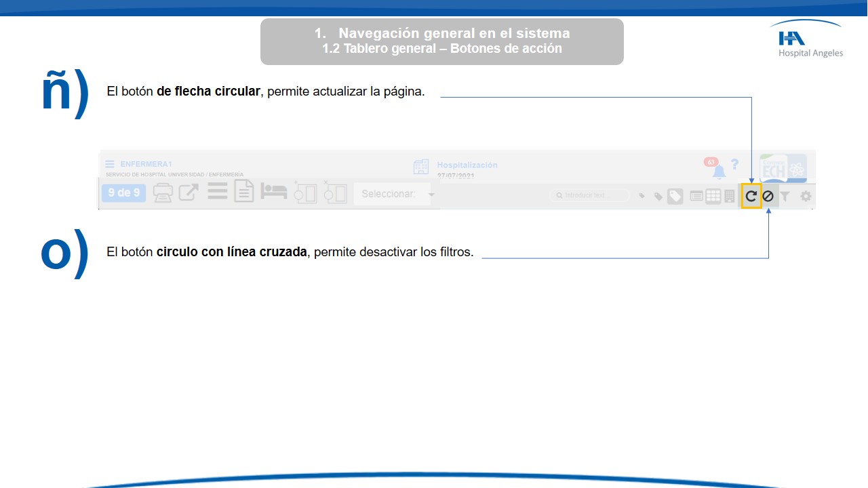Switch to the building view icon

click(730, 197)
